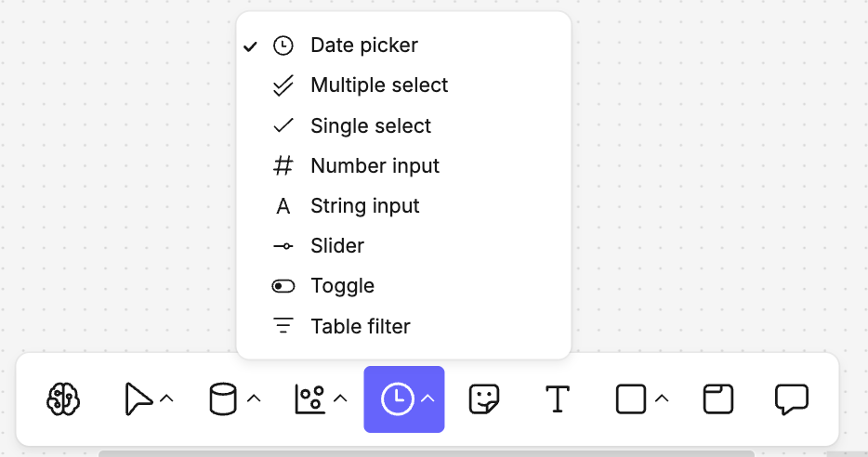Collapse the chevron beside the clock tool
868x457 pixels.
tap(427, 399)
